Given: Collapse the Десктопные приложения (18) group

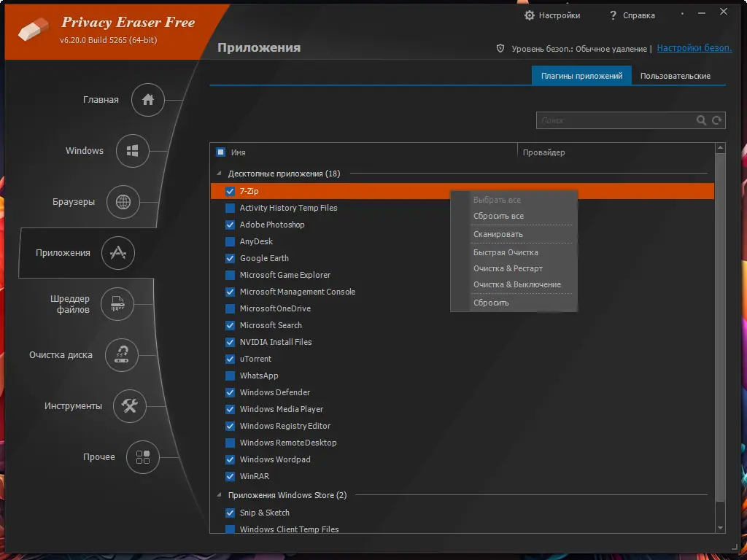Looking at the screenshot, I should (x=219, y=174).
